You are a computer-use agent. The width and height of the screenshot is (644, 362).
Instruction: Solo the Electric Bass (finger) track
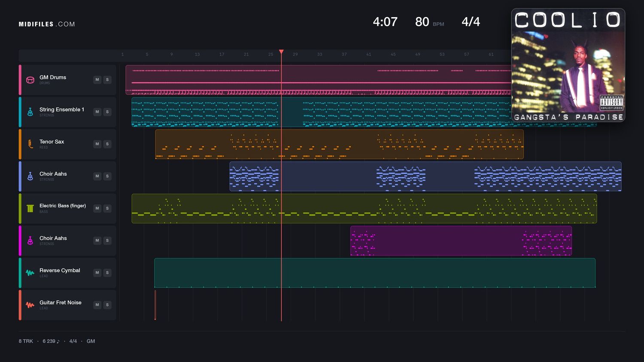click(107, 208)
